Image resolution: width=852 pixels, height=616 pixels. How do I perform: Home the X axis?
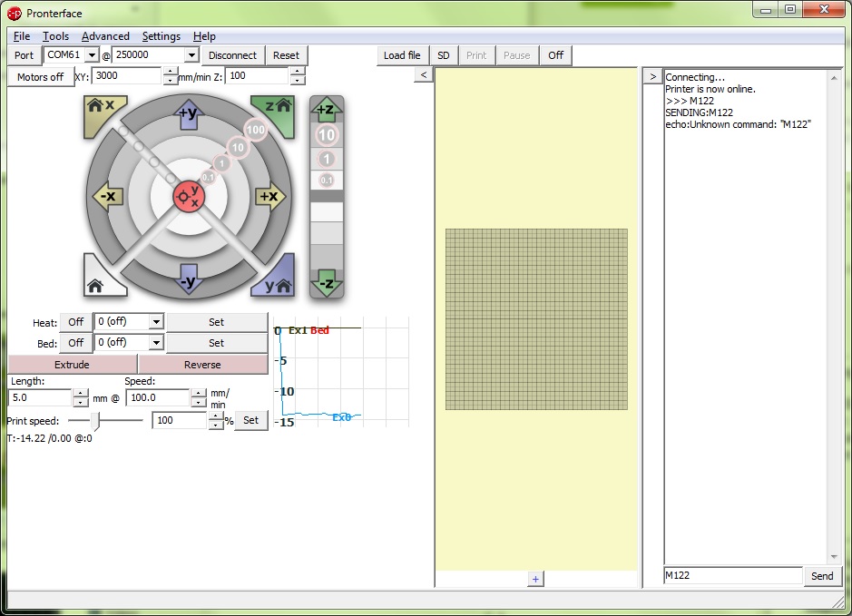coord(103,112)
